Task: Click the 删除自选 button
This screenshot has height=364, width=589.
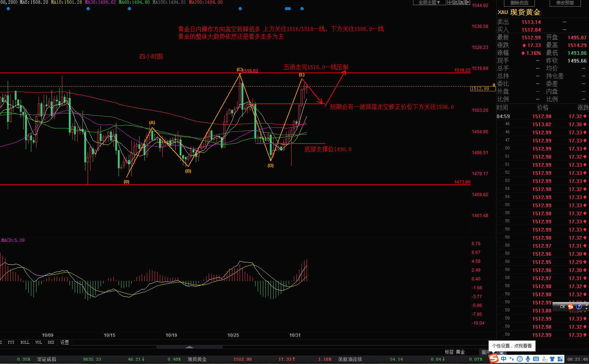Action: tap(519, 3)
